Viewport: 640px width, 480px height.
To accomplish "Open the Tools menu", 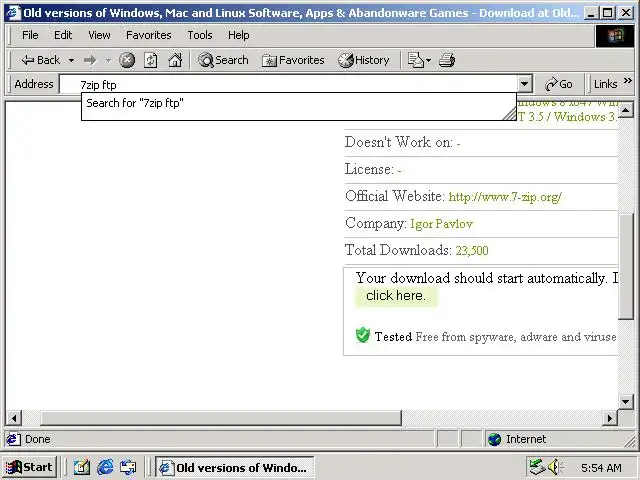I will pos(200,35).
